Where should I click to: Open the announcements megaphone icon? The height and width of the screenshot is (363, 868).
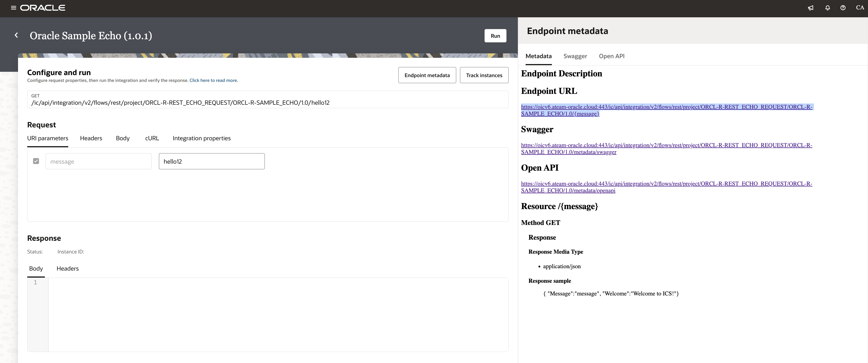click(811, 8)
